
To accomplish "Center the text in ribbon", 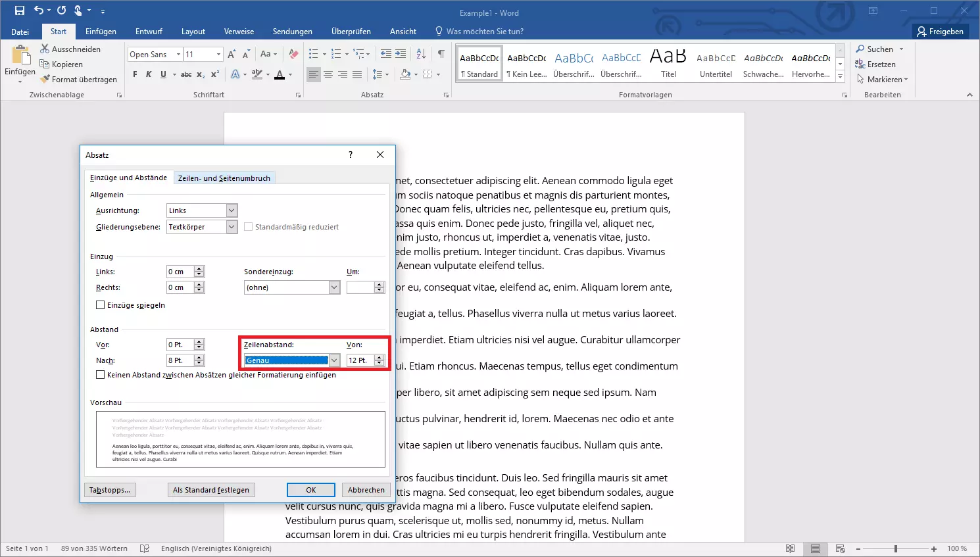I will (x=328, y=74).
